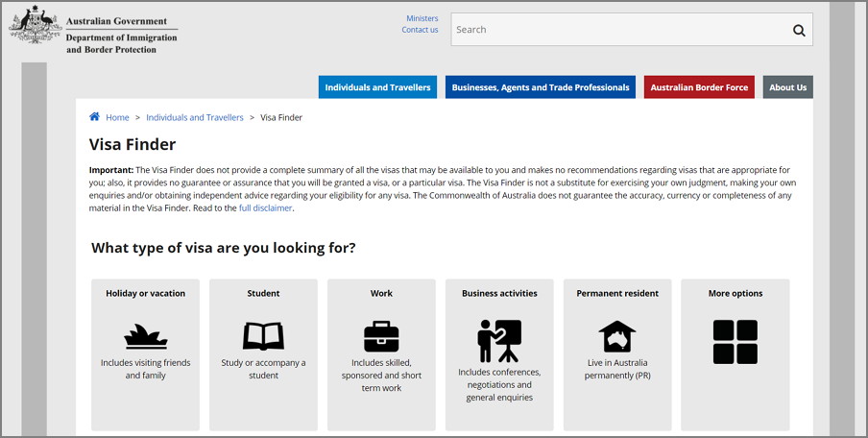Open the Individuals and Travellers tab

[x=377, y=87]
